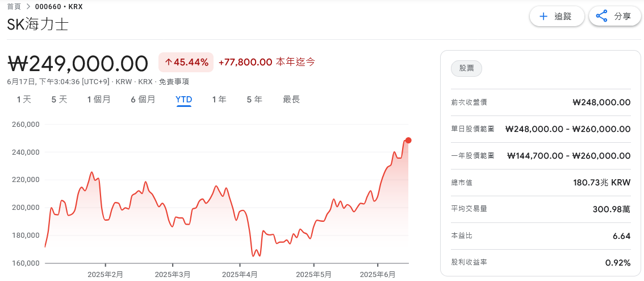Viewport: 644px width, 281px height.
Task: Click the 2025年4月 axis label on chart
Action: pos(240,274)
